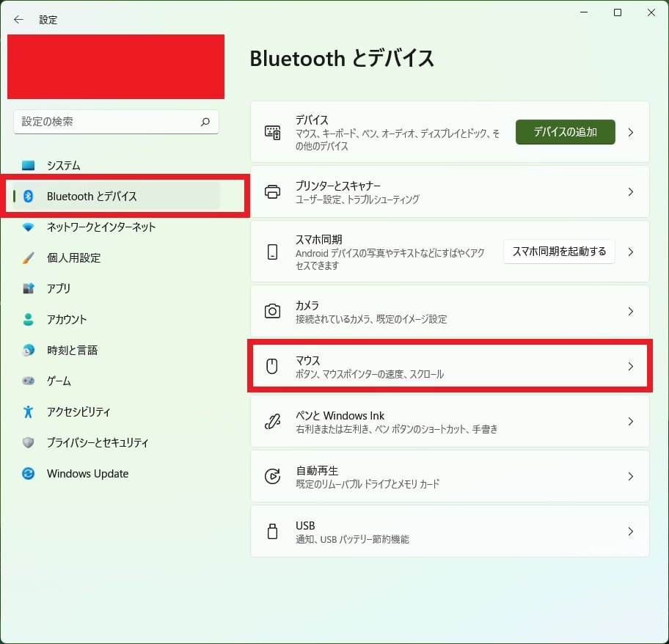Click the ネットワークとインターネット wifi icon
669x644 pixels.
pyautogui.click(x=28, y=227)
